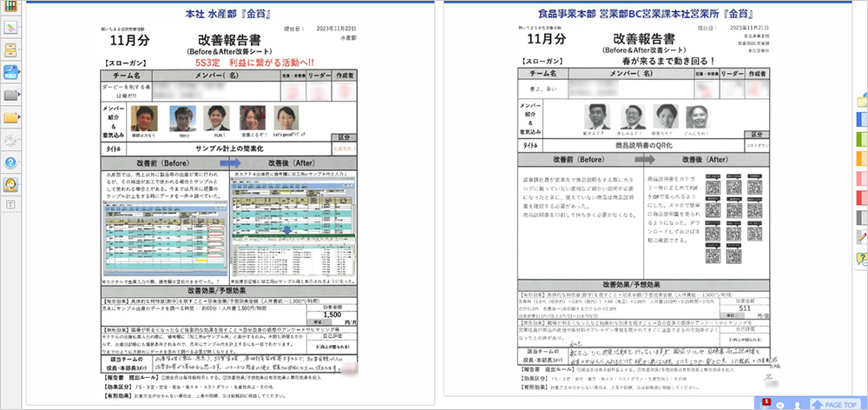The width and height of the screenshot is (868, 410).
Task: Click the heading 本社 水産部『金賞』
Action: click(x=229, y=13)
